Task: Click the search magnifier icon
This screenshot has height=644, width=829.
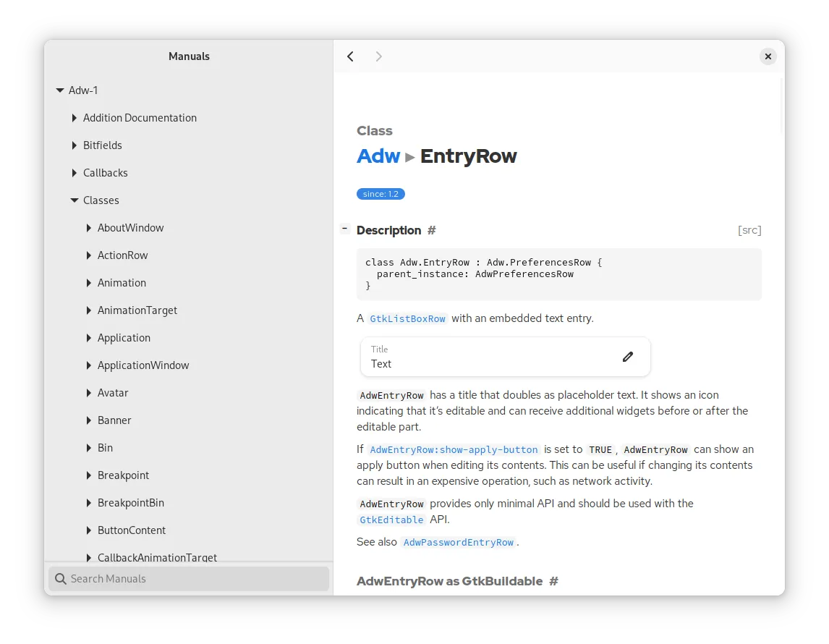Action: click(x=61, y=579)
